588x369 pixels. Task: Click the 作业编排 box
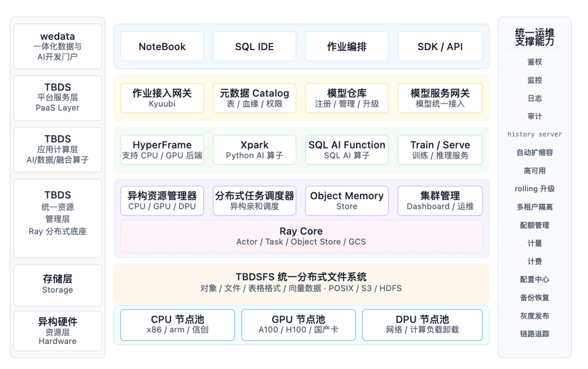[x=347, y=46]
